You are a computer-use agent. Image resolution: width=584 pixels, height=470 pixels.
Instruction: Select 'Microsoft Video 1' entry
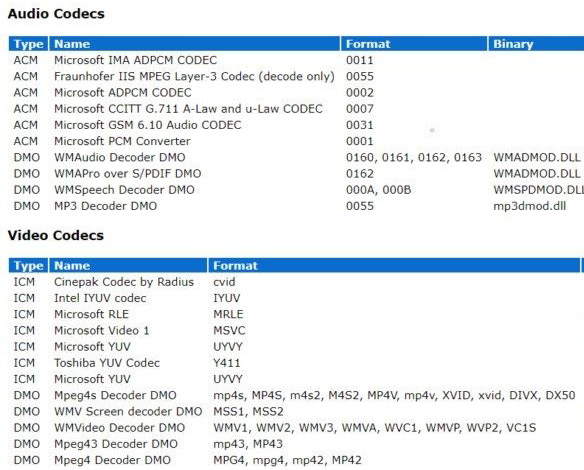(101, 330)
